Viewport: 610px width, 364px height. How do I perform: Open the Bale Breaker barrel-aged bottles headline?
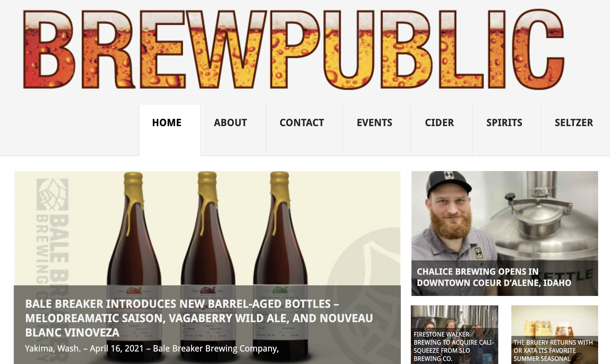199,318
